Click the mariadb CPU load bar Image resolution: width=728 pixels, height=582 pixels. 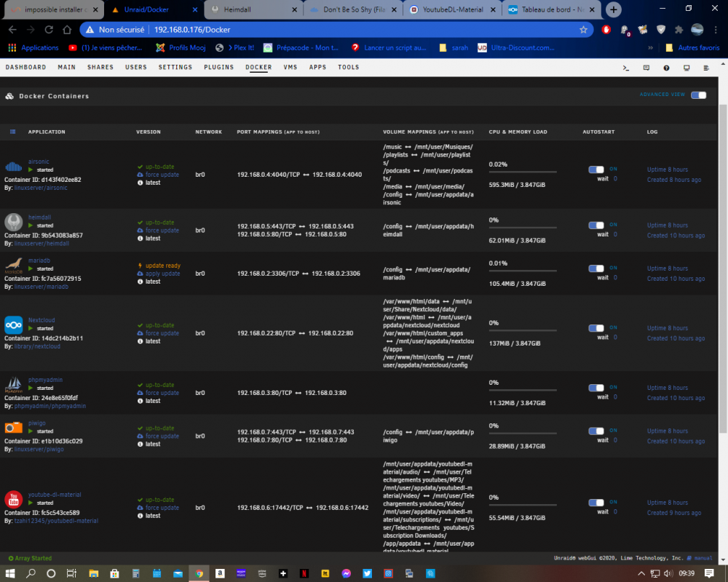click(x=522, y=271)
